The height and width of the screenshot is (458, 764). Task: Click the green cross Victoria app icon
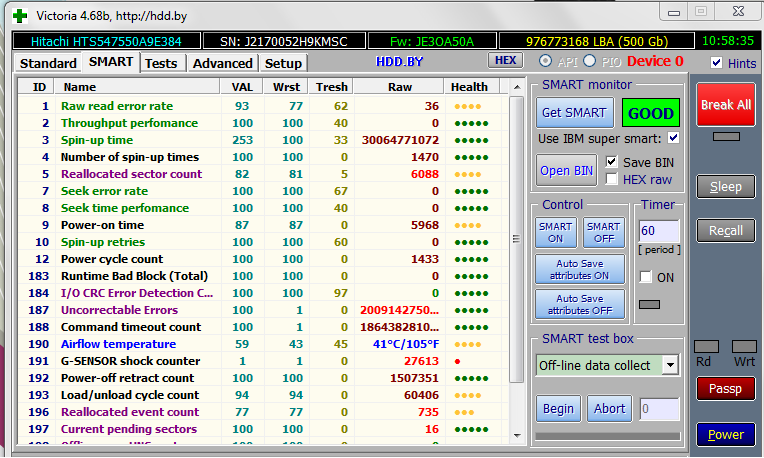coord(19,16)
